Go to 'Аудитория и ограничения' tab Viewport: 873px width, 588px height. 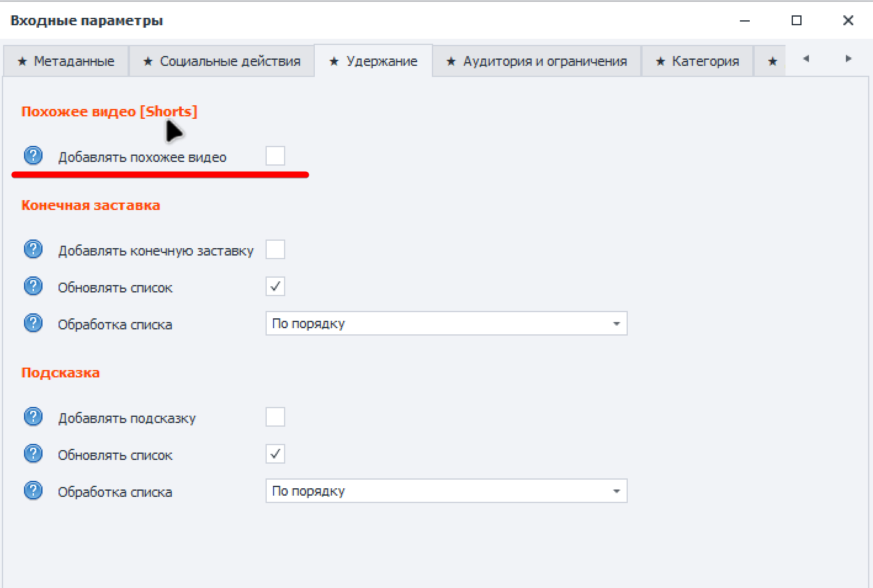(537, 62)
